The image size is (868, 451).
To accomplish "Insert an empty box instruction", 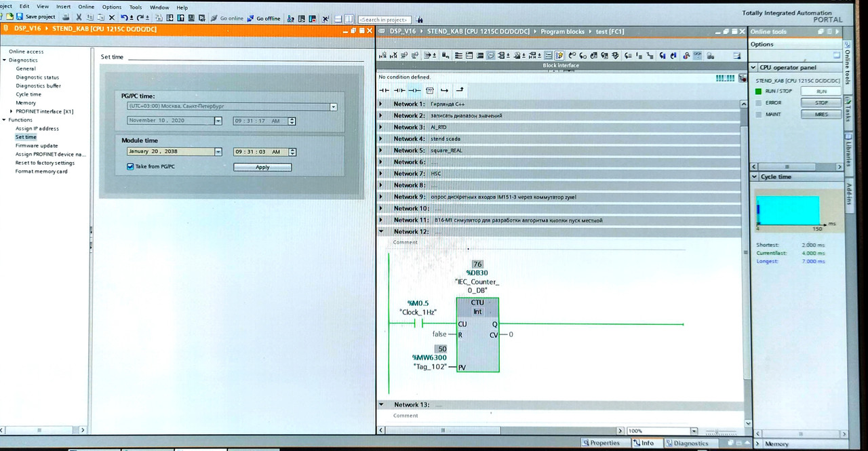I will point(429,90).
